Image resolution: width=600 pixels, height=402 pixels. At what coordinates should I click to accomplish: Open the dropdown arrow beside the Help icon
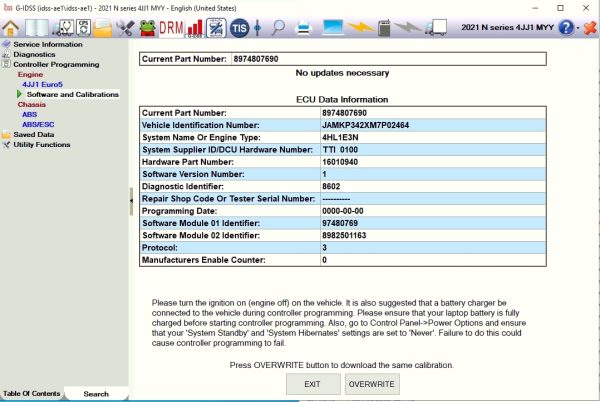point(577,28)
